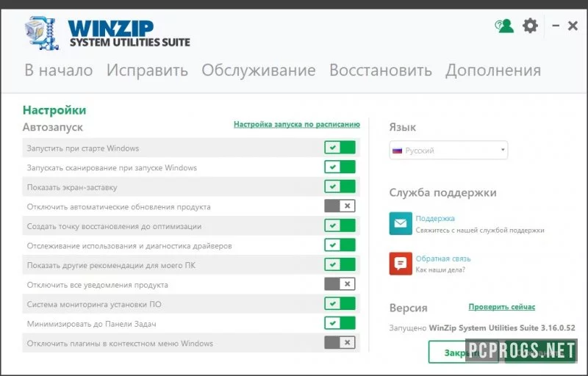Open the Русский language dropdown

448,150
